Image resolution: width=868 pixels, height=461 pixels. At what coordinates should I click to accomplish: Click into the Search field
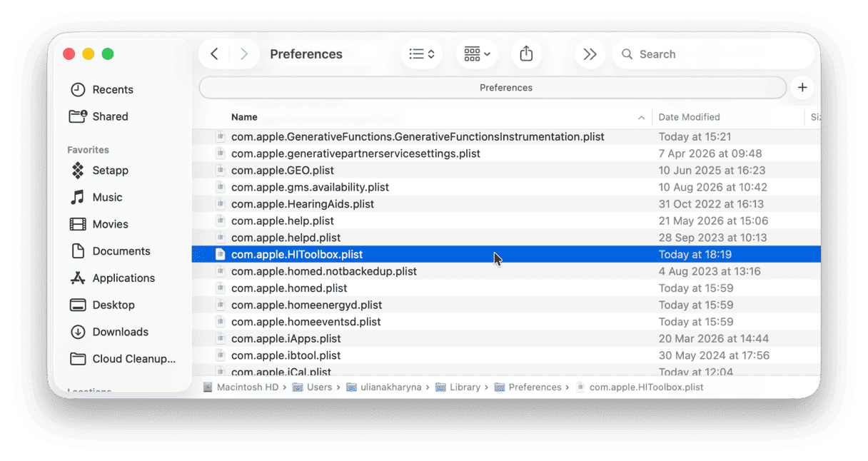click(x=712, y=54)
